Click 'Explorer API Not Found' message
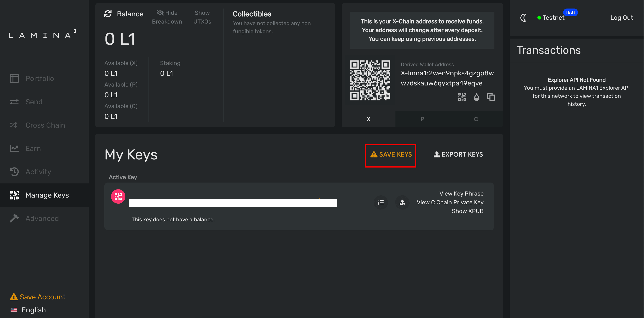The image size is (644, 318). [577, 80]
